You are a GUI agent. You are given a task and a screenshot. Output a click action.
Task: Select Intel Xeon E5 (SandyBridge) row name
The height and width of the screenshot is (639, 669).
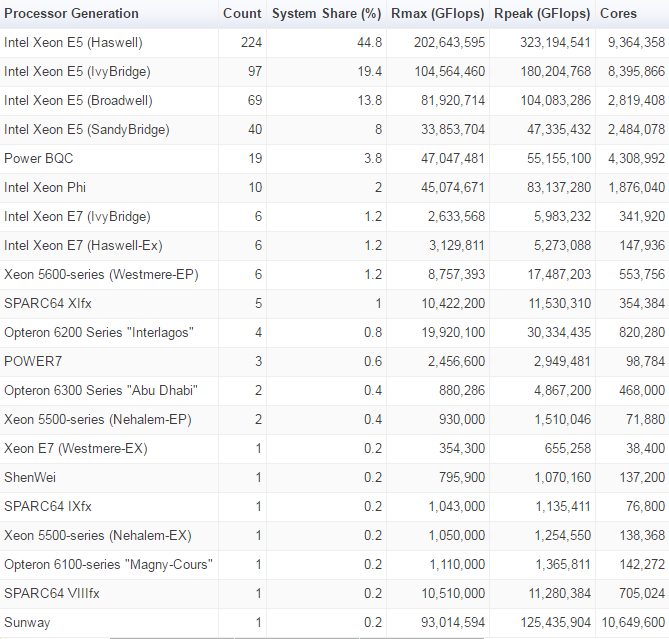pyautogui.click(x=87, y=130)
